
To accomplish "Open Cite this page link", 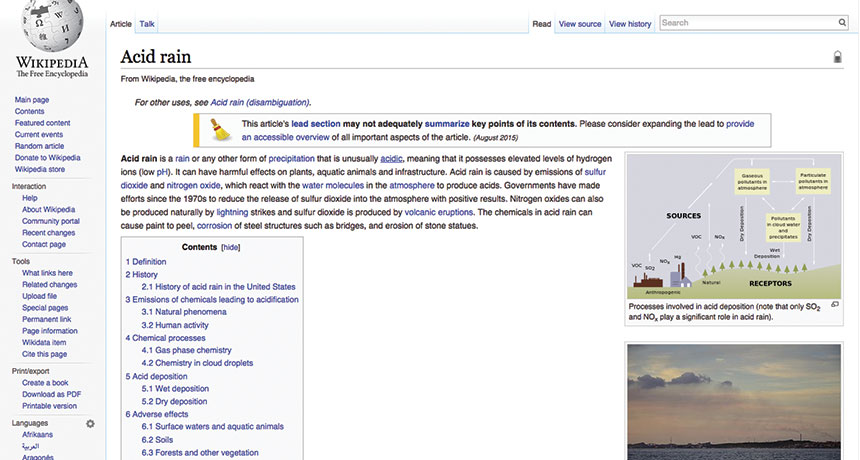I will 44,354.
